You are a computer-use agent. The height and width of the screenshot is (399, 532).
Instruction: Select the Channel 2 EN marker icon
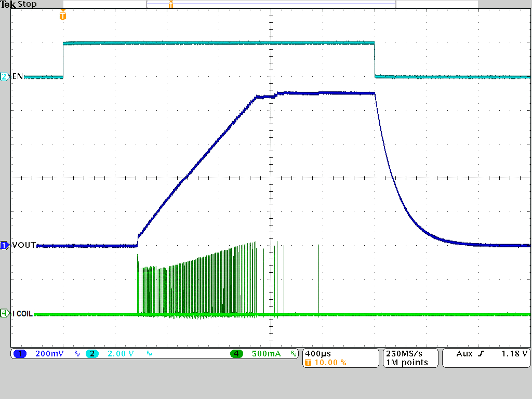tap(4, 76)
